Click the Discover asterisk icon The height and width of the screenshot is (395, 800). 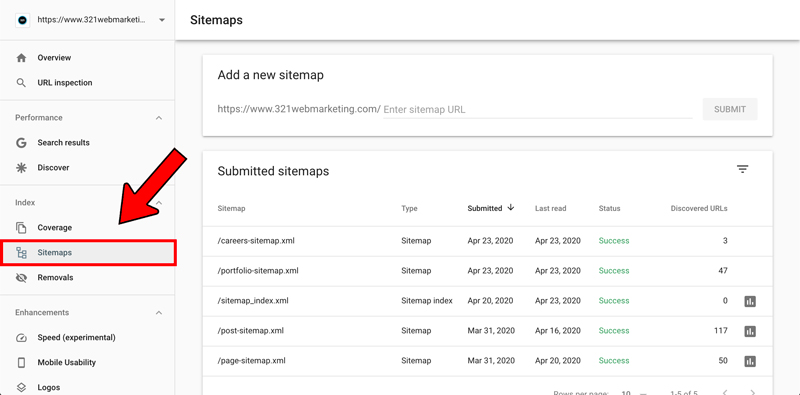click(x=21, y=168)
